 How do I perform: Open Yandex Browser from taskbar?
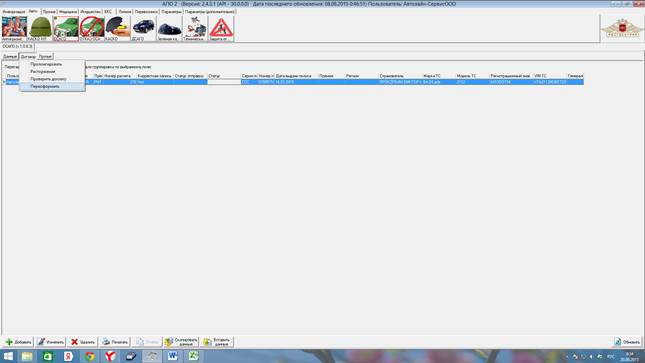point(110,356)
